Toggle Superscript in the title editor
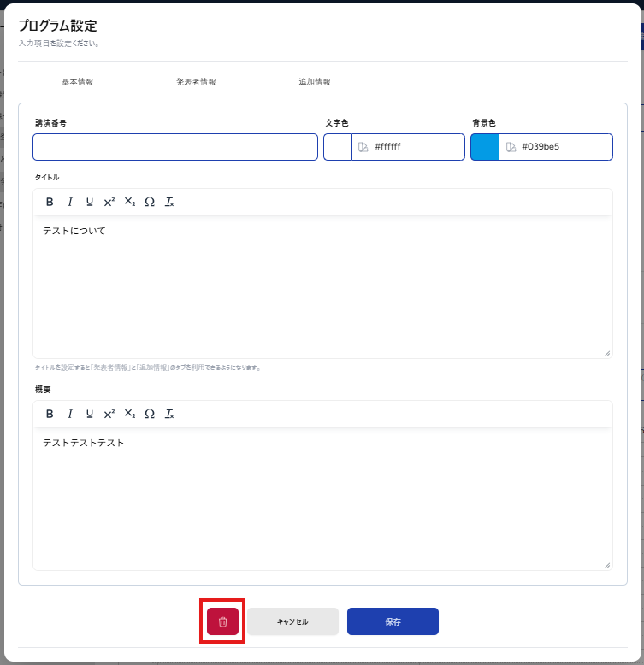The image size is (644, 665). click(109, 203)
